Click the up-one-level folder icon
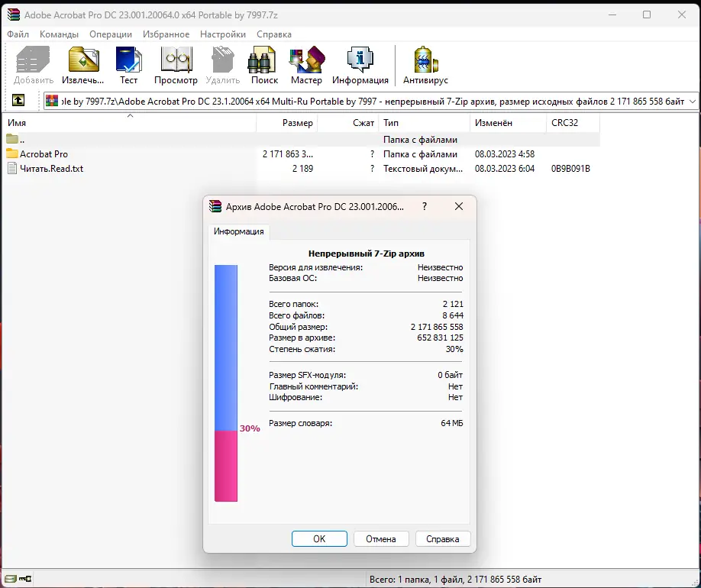The height and width of the screenshot is (588, 701). click(18, 100)
